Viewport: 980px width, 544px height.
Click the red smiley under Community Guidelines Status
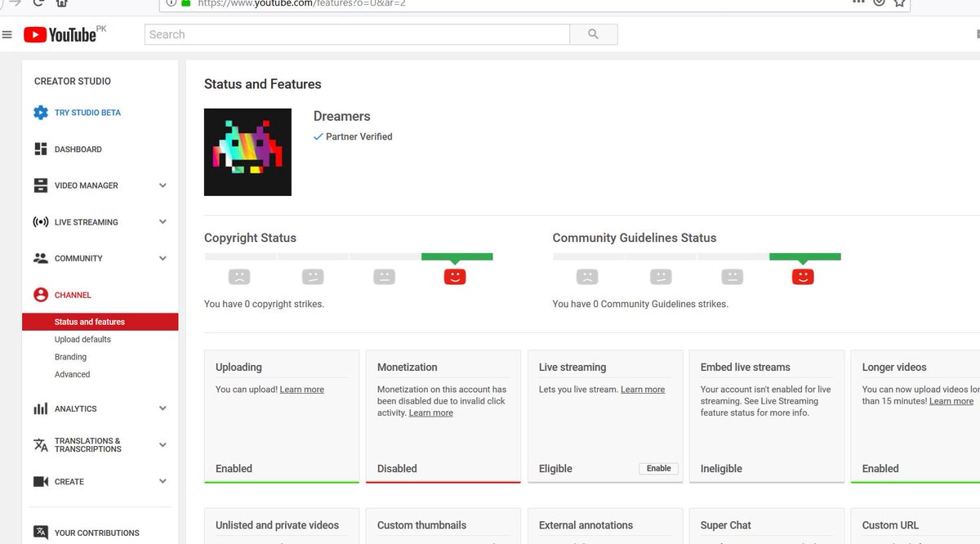click(x=804, y=277)
